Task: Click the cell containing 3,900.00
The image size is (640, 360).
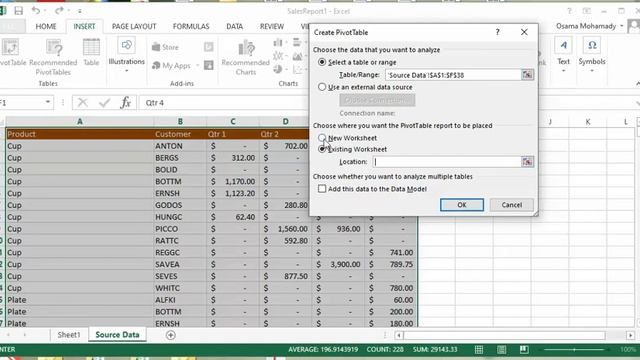Action: tap(338, 264)
